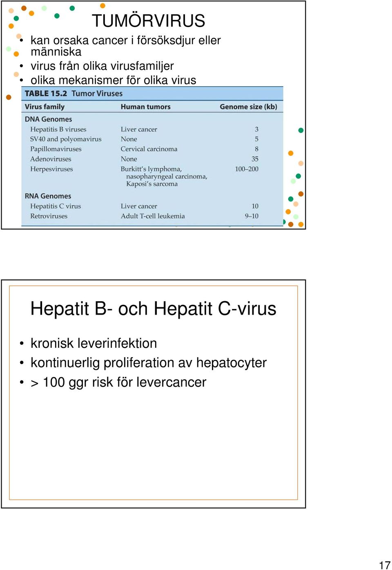Click the genome size value '35'
The image size is (392, 570).
(255, 159)
